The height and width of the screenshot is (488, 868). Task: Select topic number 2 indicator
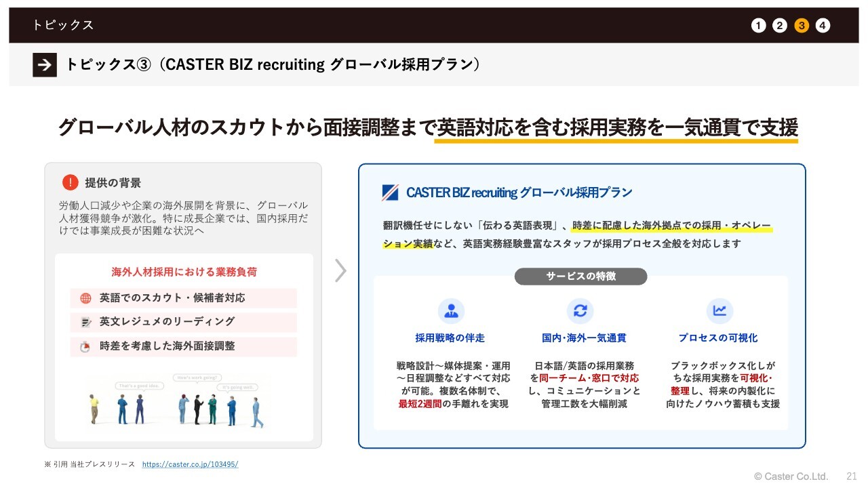pyautogui.click(x=780, y=26)
